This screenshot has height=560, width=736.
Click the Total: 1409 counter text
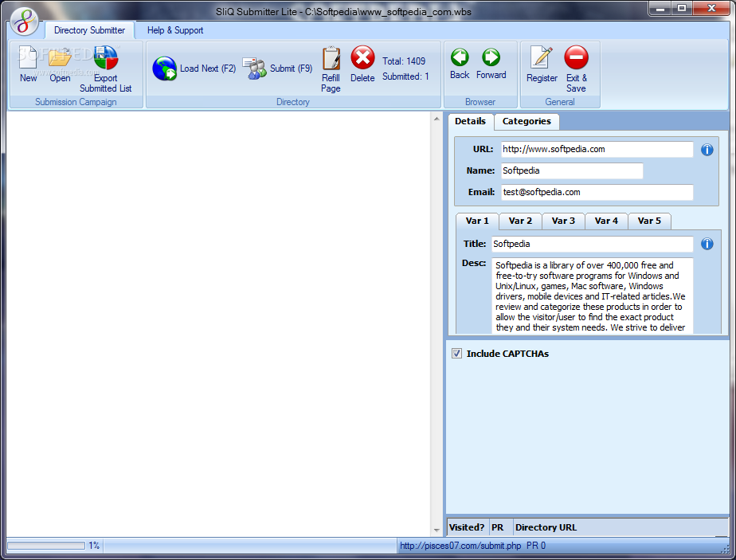[x=404, y=61]
